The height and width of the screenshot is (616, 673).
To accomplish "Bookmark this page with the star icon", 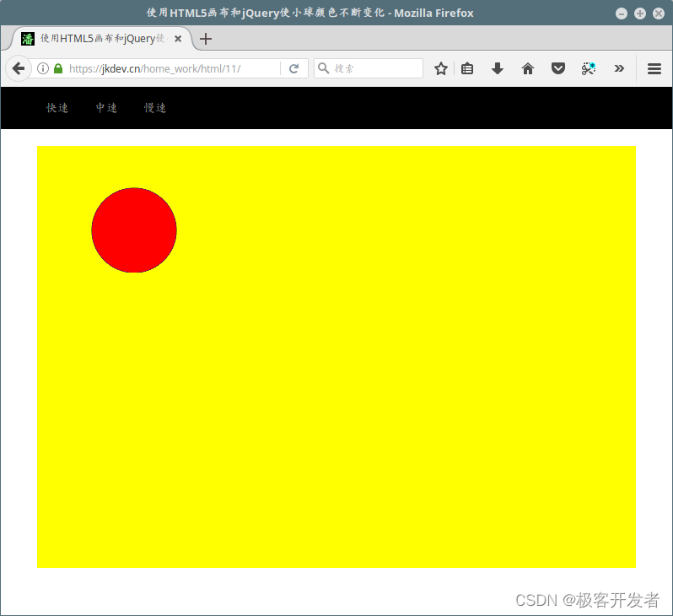I will pyautogui.click(x=441, y=68).
